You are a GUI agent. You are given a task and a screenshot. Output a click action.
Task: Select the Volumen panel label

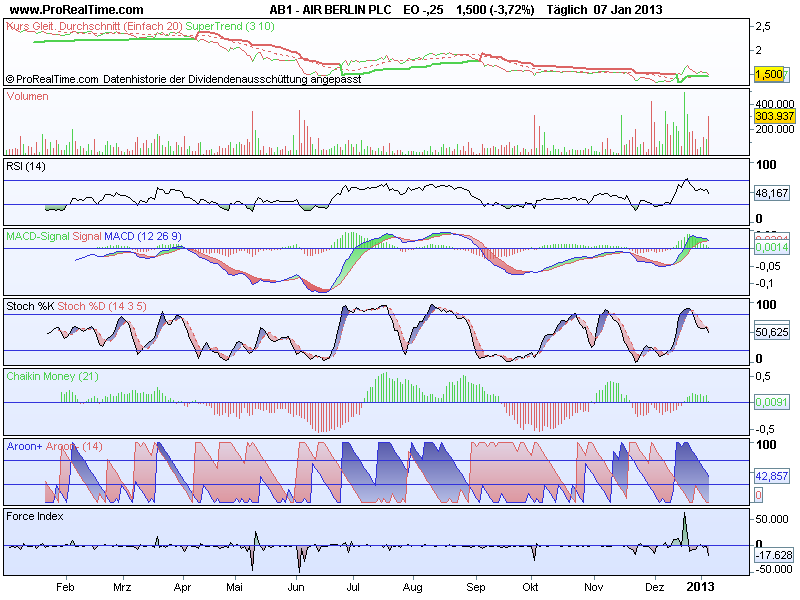28,96
